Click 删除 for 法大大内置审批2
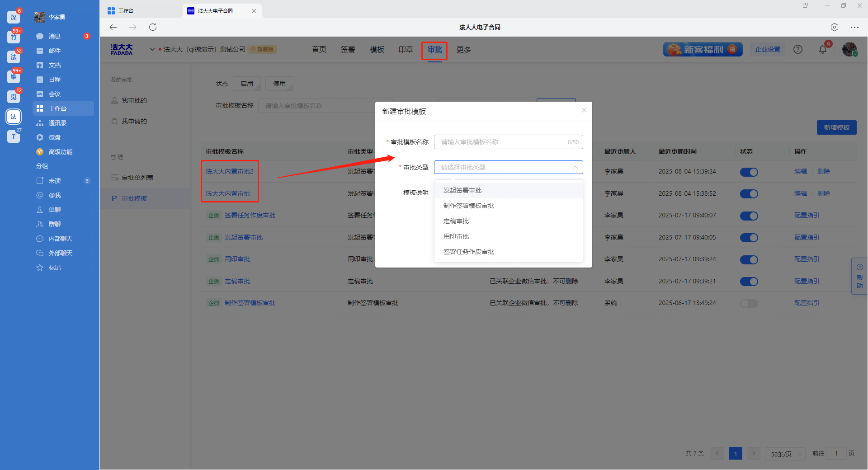 coord(824,171)
